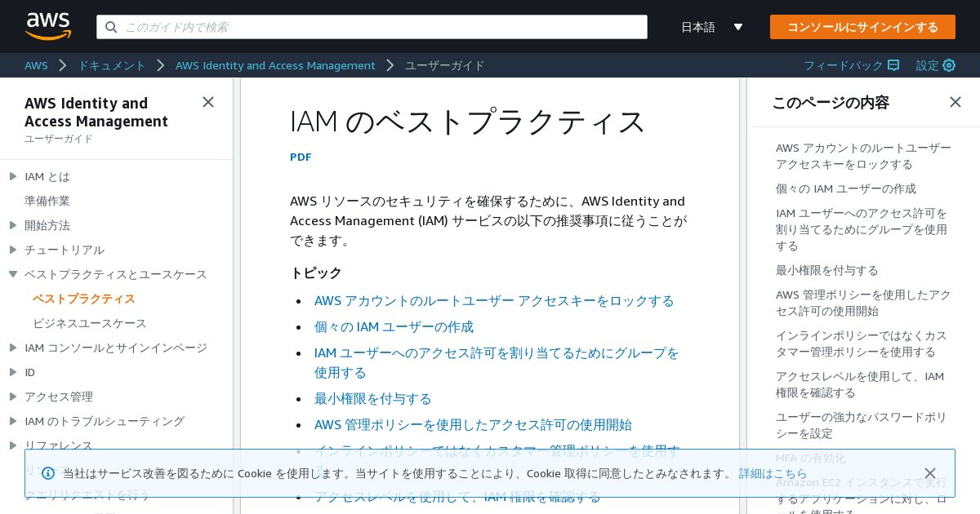This screenshot has height=514, width=980.
Task: Click the cookie banner info icon
Action: click(48, 473)
